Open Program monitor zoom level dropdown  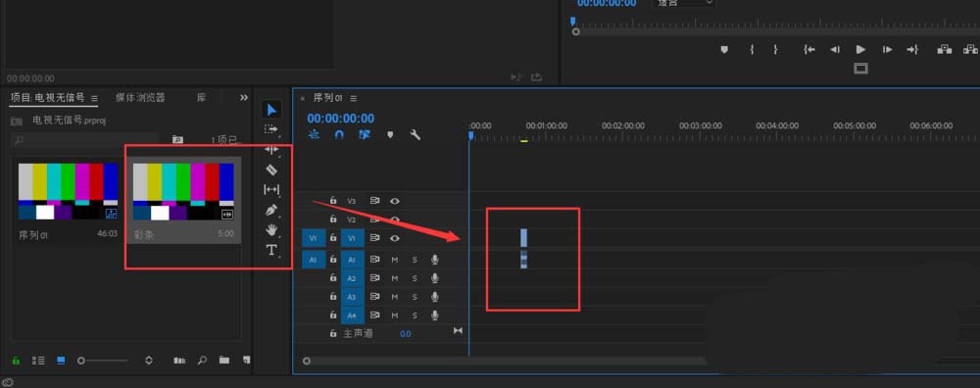click(684, 3)
